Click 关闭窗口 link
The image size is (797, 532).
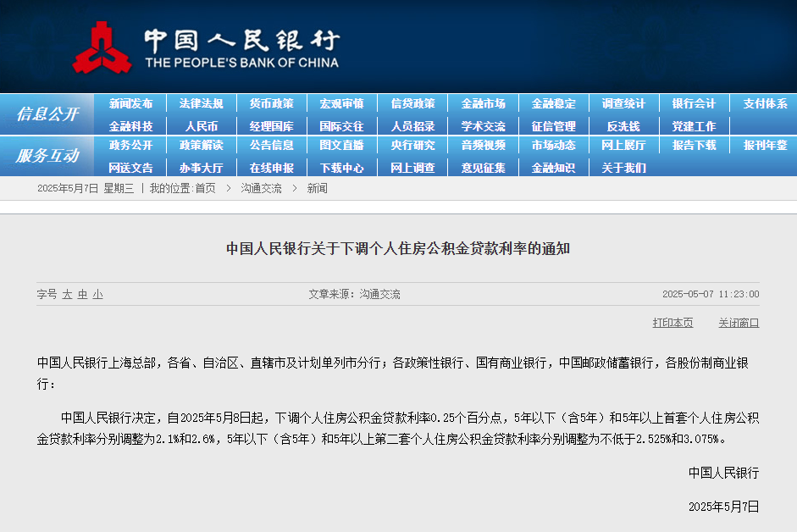pyautogui.click(x=739, y=323)
